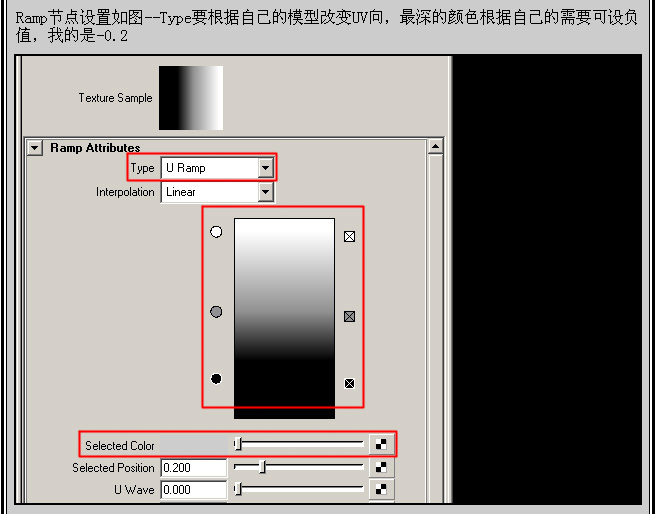Delete the black ramp entry

pos(349,384)
